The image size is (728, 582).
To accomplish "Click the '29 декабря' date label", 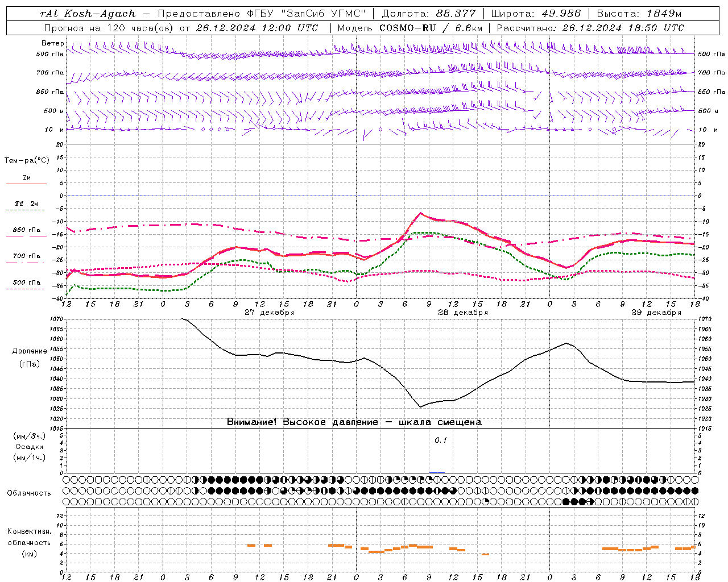I will [x=656, y=313].
